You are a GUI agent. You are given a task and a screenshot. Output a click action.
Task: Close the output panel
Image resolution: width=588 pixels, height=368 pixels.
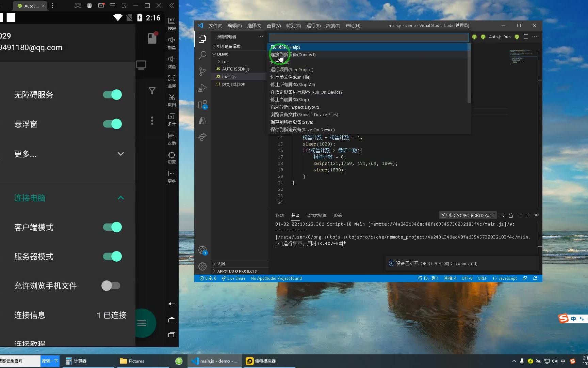[x=536, y=215]
